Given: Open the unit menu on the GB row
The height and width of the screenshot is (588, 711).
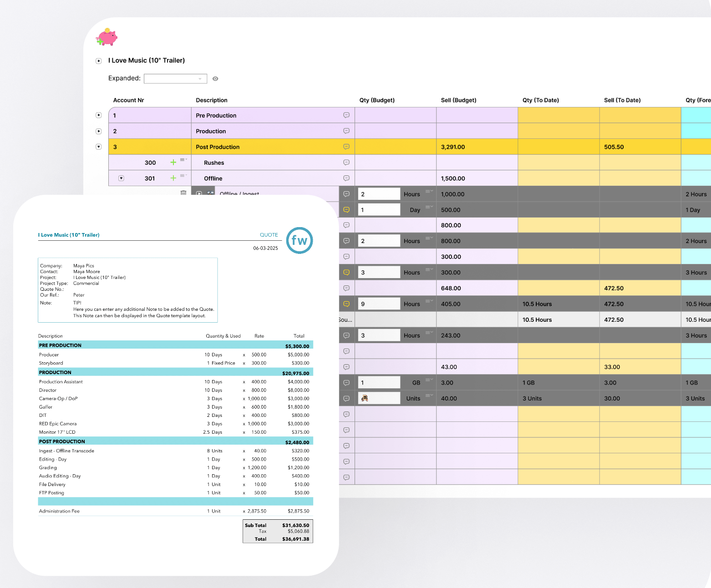Looking at the screenshot, I should coord(429,380).
